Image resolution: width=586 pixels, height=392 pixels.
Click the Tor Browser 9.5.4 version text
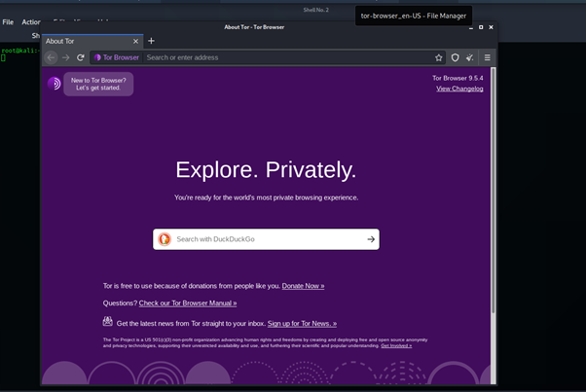pyautogui.click(x=458, y=78)
